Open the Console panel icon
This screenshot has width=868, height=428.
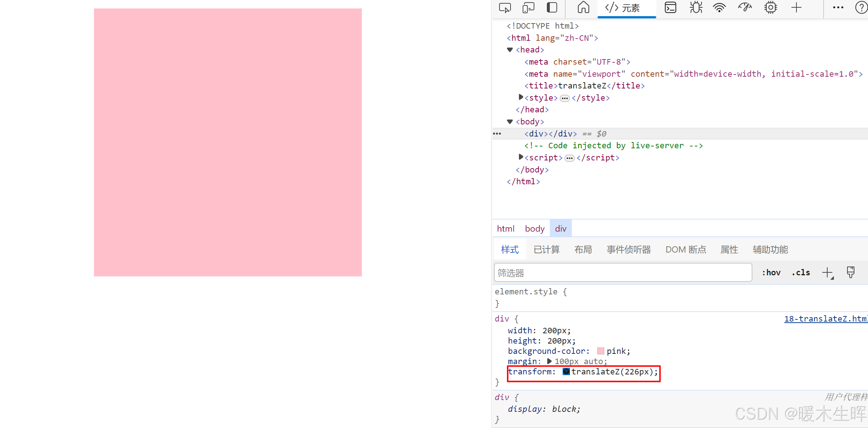click(671, 8)
